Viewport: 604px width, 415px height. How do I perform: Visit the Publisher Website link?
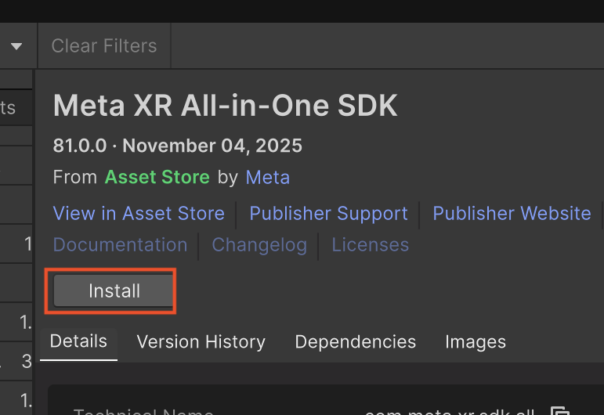coord(511,213)
